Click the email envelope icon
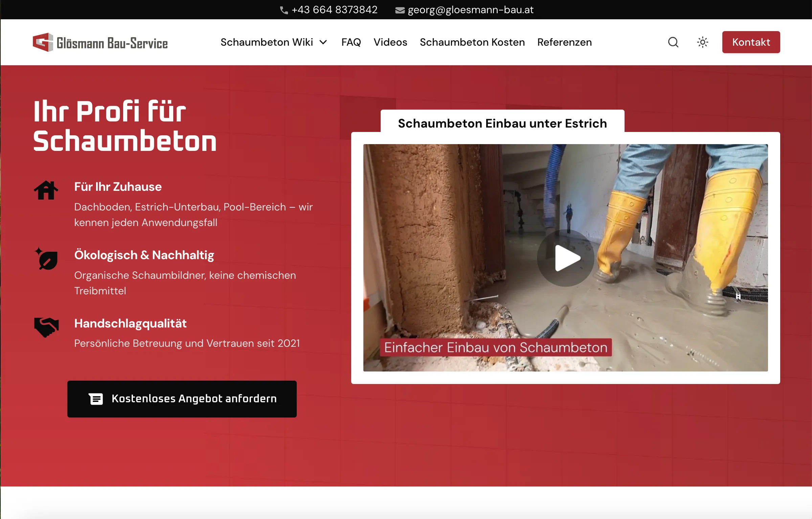 (400, 9)
